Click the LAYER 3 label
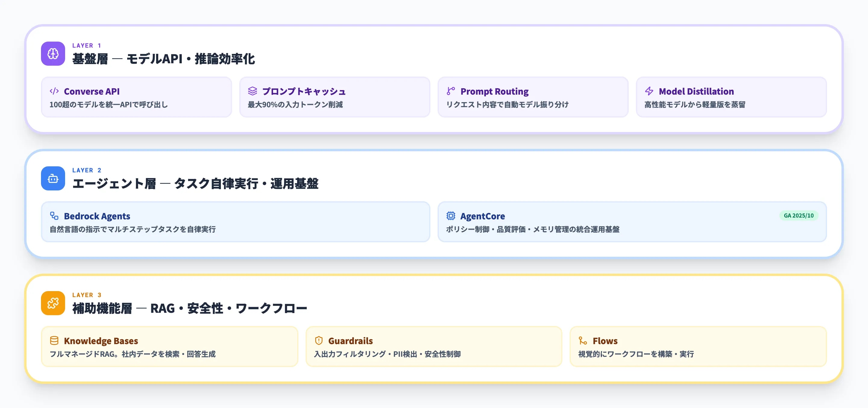This screenshot has height=408, width=868. pyautogui.click(x=86, y=295)
